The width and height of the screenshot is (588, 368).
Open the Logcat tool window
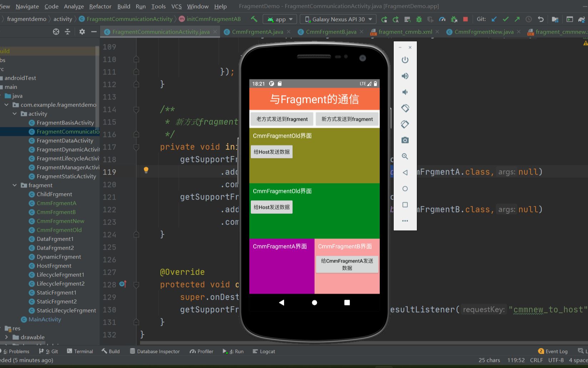(264, 351)
